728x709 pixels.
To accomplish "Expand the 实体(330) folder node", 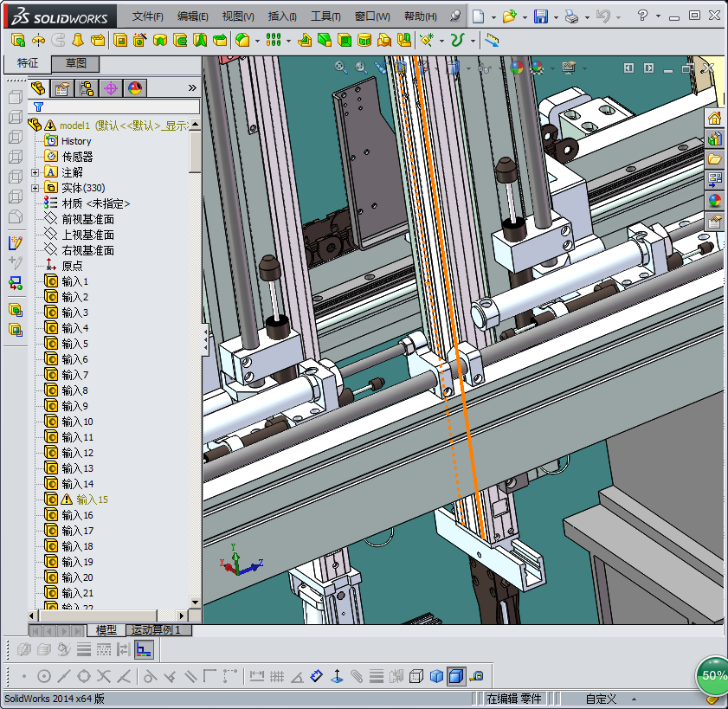I will pos(35,188).
